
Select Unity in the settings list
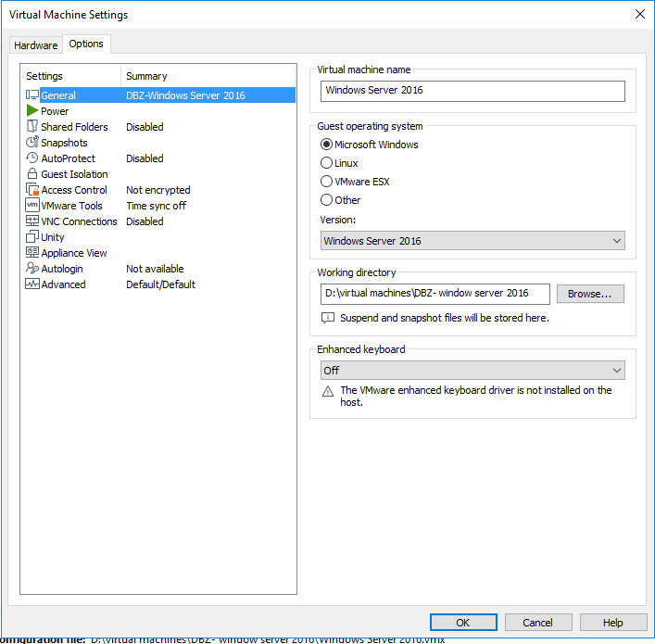coord(160,237)
